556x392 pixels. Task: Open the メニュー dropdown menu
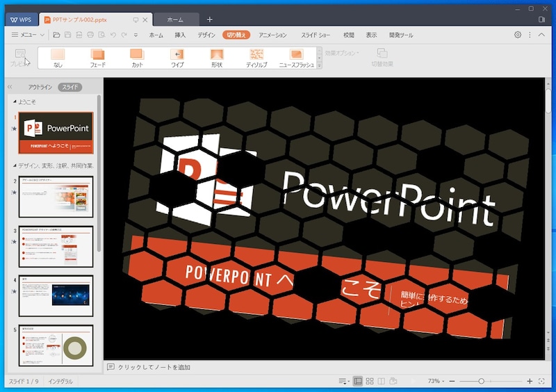[x=28, y=35]
